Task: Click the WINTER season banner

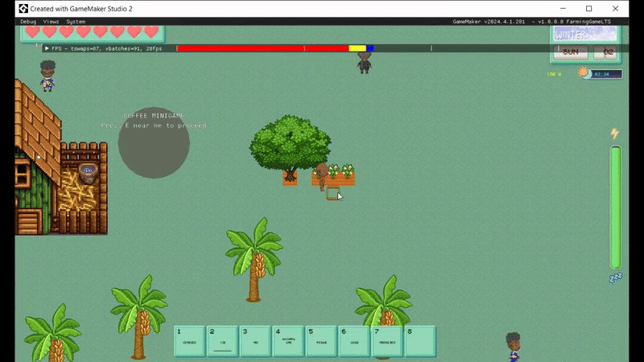Action: 585,34
